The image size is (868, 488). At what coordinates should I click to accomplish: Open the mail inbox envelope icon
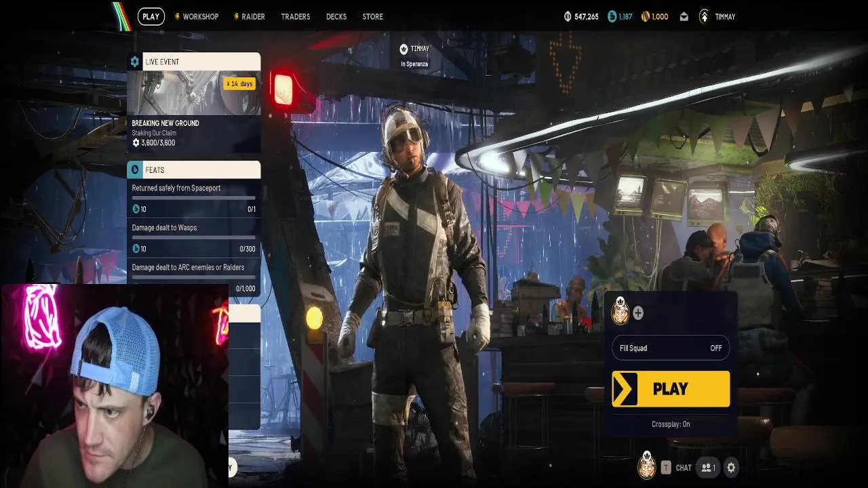(684, 16)
